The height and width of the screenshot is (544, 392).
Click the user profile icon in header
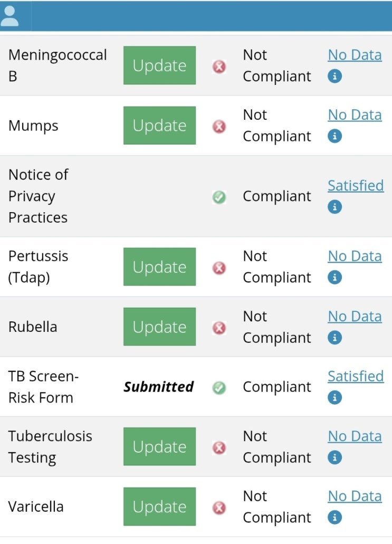point(9,16)
